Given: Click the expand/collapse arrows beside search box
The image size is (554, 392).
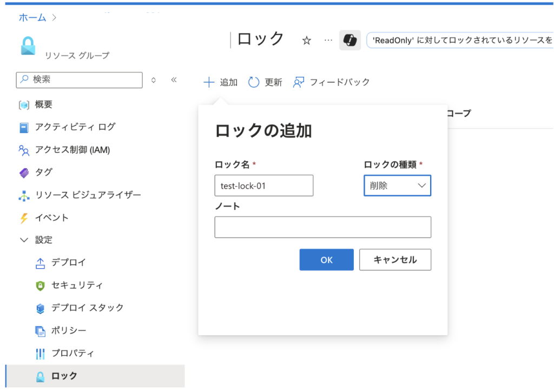Looking at the screenshot, I should point(154,80).
